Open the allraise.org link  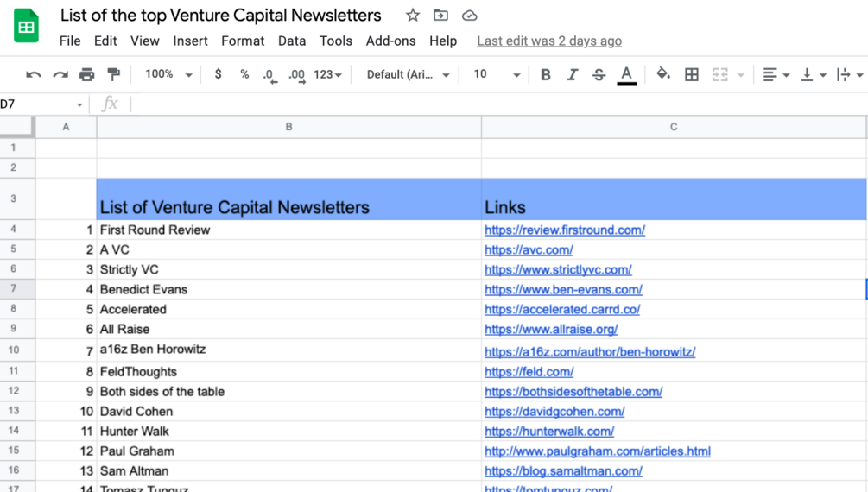551,330
